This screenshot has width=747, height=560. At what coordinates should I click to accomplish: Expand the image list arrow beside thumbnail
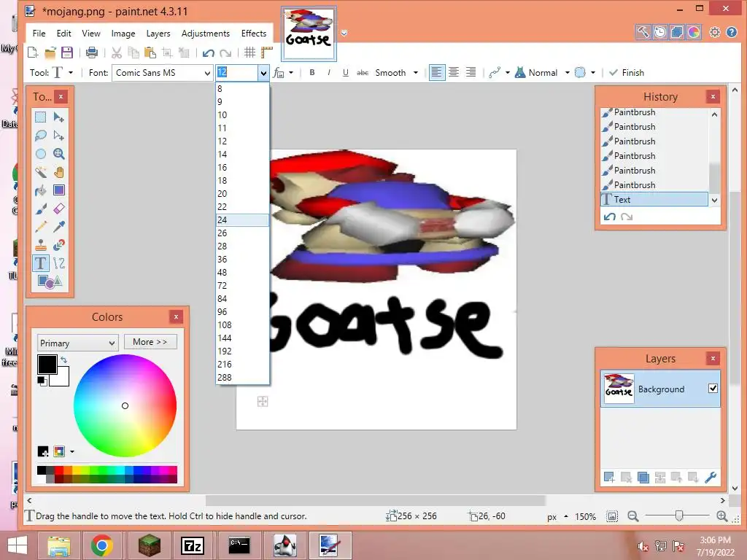point(344,33)
